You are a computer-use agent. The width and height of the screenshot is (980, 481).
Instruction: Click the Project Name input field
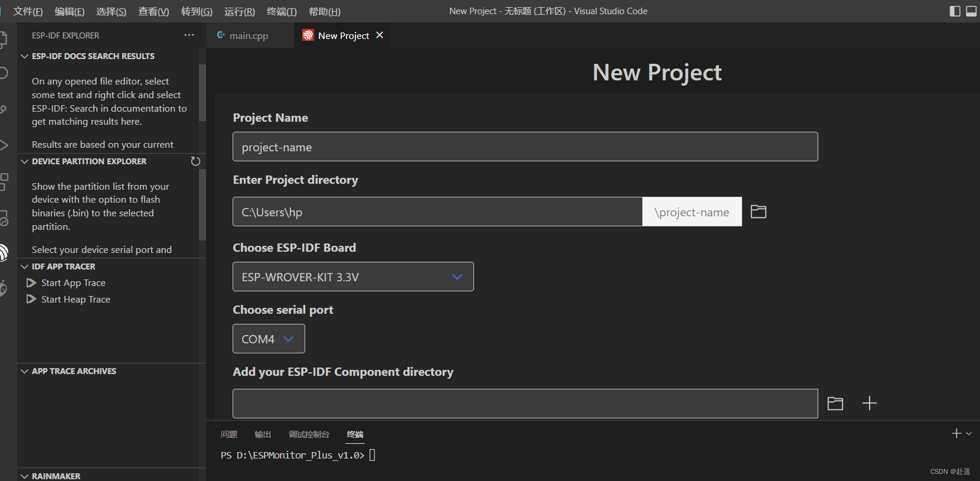[x=525, y=147]
